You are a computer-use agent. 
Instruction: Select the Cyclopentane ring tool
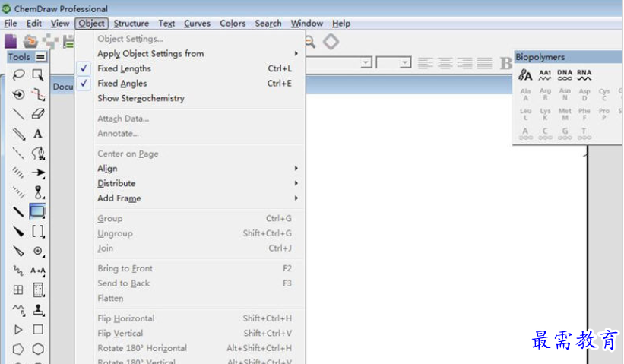click(18, 349)
